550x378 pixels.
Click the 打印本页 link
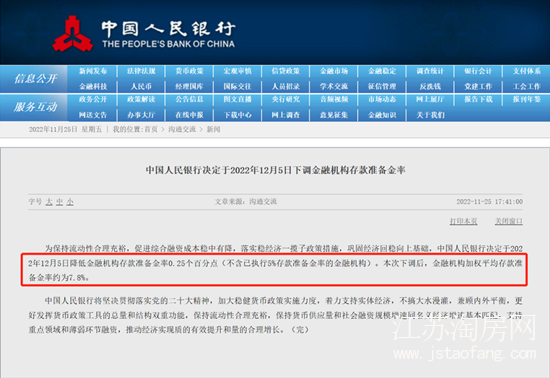pos(464,221)
